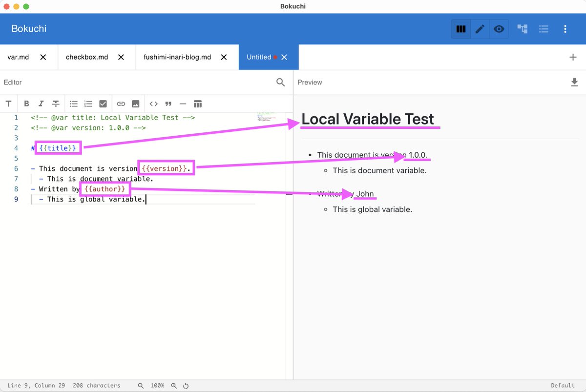Viewport: 586px width, 392px height.
Task: Reset zoom with the circular arrow icon
Action: (186, 386)
